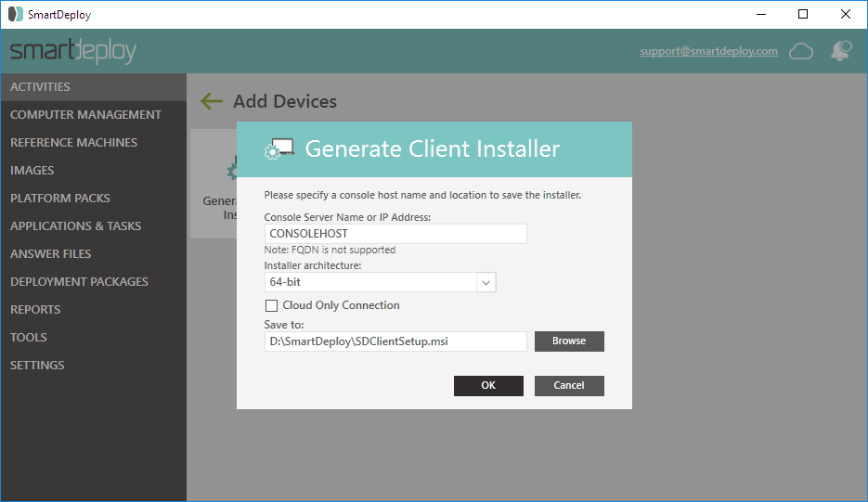The width and height of the screenshot is (868, 502).
Task: Open the notifications bell icon
Action: (841, 51)
